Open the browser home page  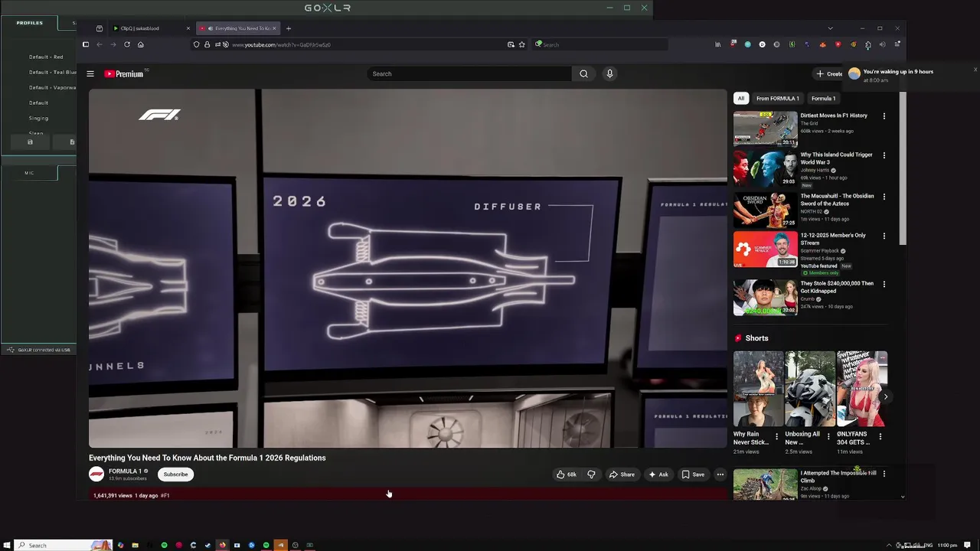[141, 44]
